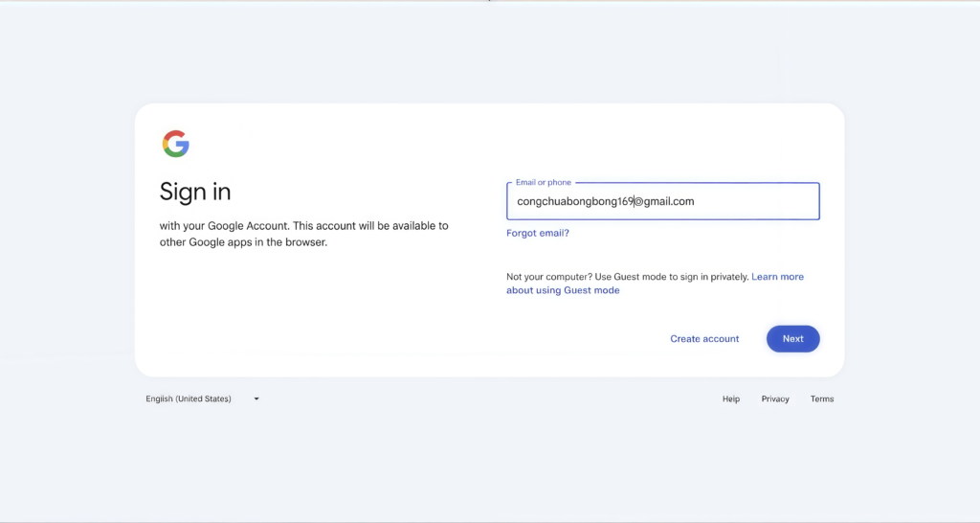Click the "Forgot email?" link
Image resolution: width=980 pixels, height=523 pixels.
coord(537,233)
